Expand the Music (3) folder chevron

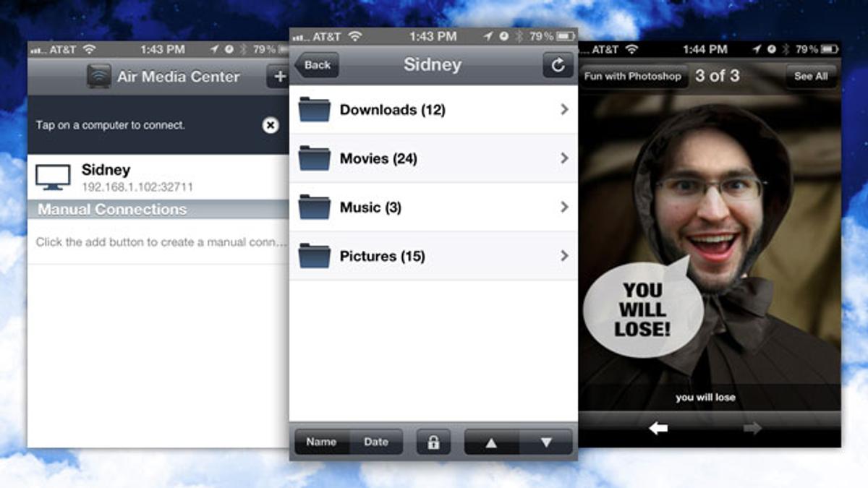coord(564,207)
